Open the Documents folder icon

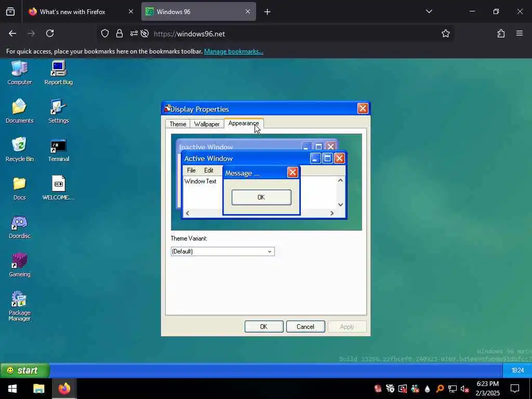pyautogui.click(x=19, y=111)
